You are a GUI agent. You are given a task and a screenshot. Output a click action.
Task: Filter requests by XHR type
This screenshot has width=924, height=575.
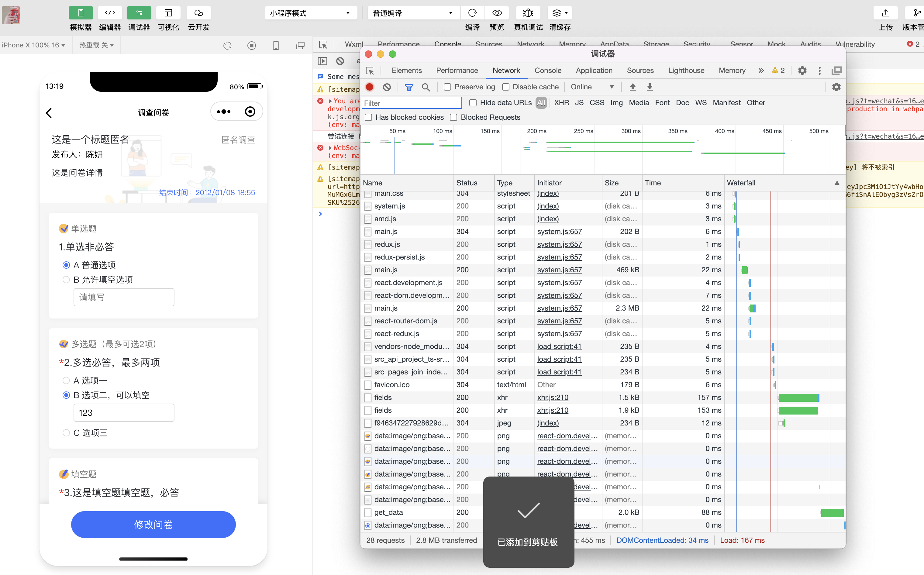pyautogui.click(x=561, y=103)
